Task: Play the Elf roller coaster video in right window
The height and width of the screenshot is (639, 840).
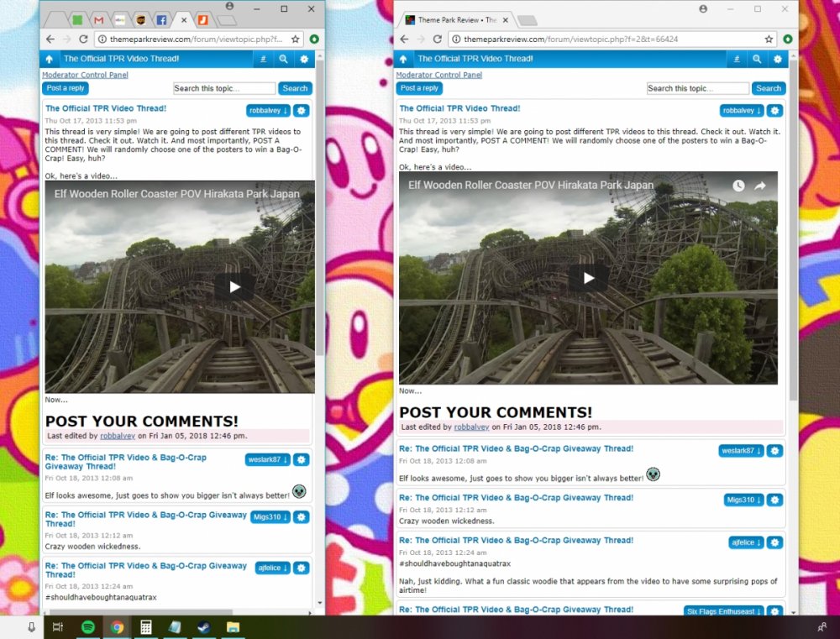Action: (x=588, y=278)
